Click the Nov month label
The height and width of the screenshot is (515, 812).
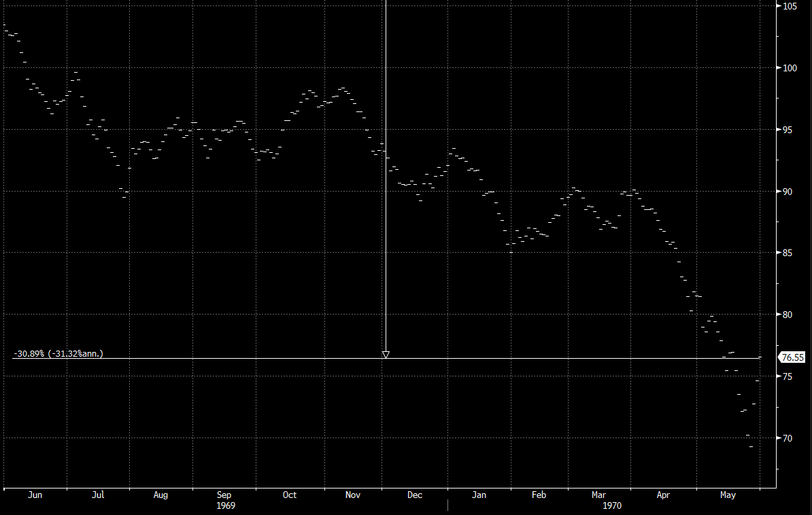(353, 495)
